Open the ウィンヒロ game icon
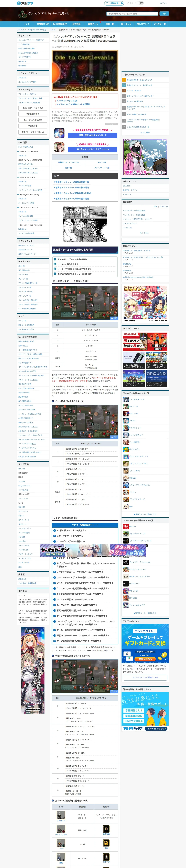 pos(126,406)
